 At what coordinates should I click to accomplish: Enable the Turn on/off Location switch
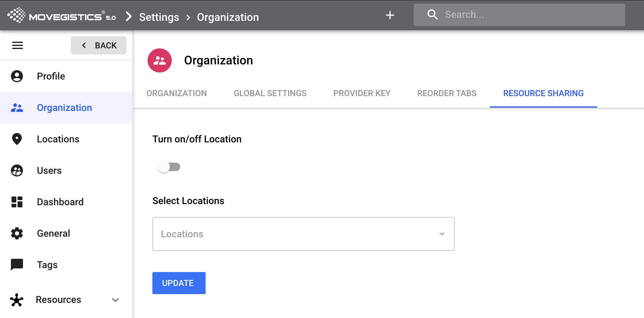click(169, 167)
